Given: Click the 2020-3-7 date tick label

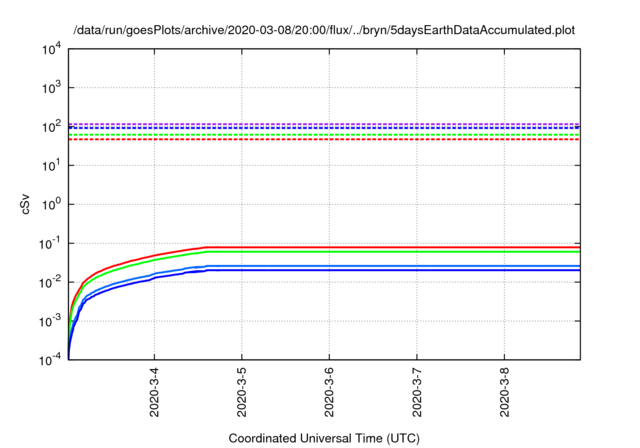Looking at the screenshot, I should pos(417,392).
